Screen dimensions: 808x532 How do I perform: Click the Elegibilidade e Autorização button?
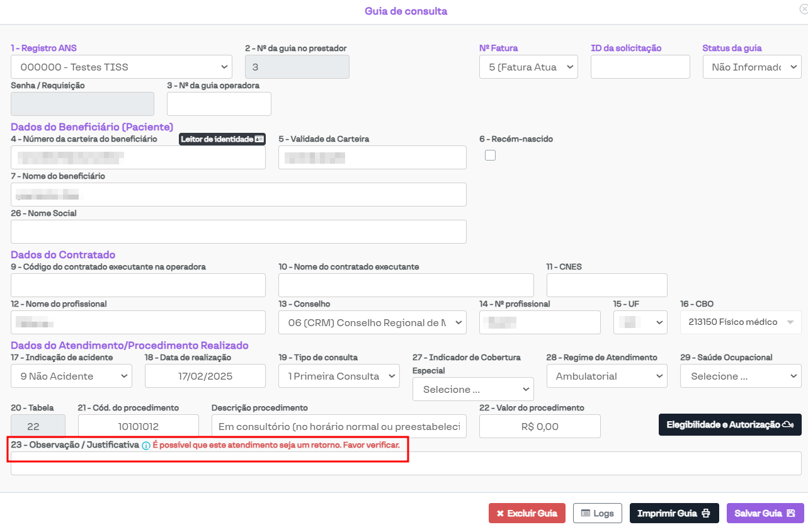(x=729, y=425)
